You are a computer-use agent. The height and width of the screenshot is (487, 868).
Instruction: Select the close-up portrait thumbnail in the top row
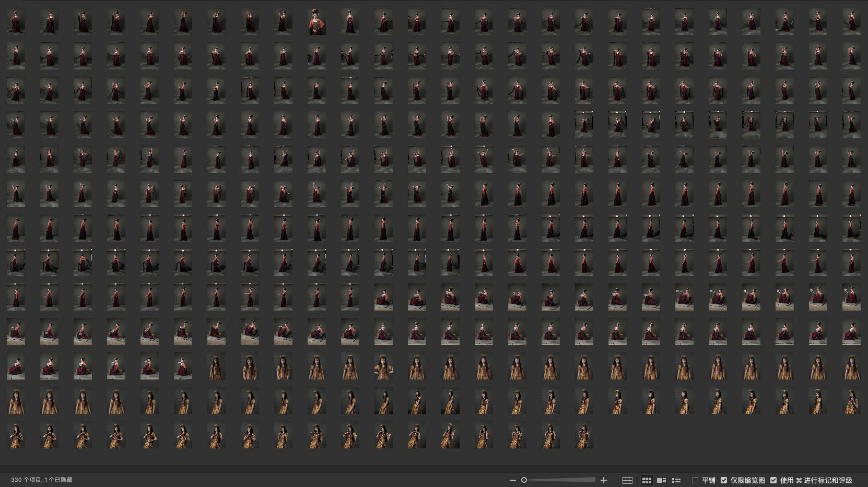316,22
